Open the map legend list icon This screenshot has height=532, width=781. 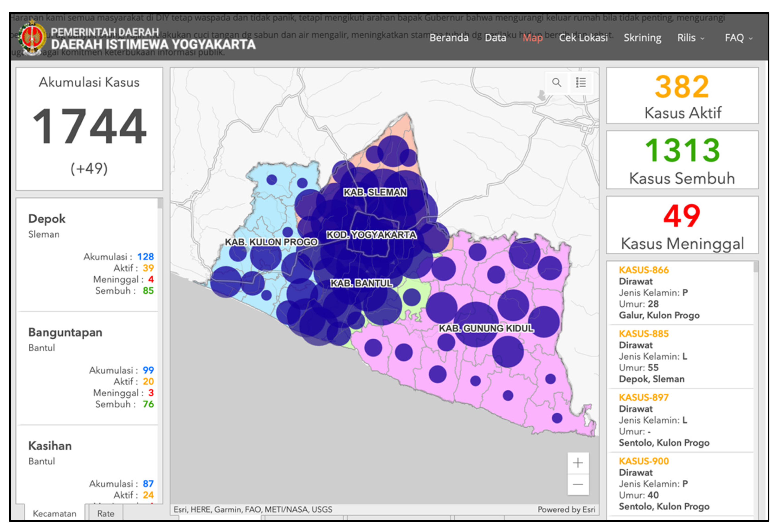coord(581,82)
